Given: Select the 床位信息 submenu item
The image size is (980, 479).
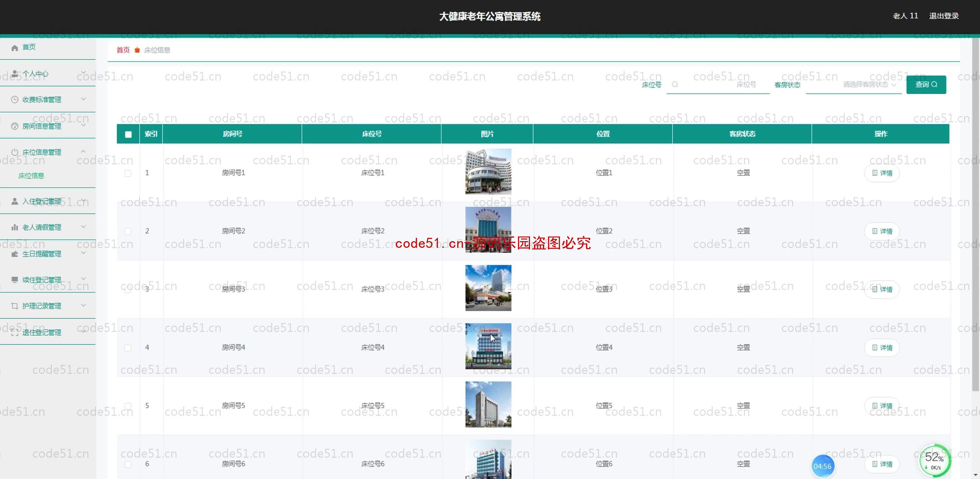Looking at the screenshot, I should pos(31,176).
